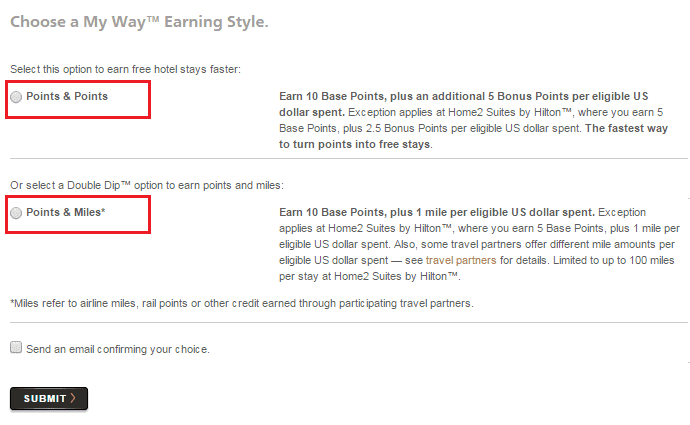The height and width of the screenshot is (425, 690).
Task: Click the 'earn free hotel stays faster' instruction line
Action: point(125,68)
